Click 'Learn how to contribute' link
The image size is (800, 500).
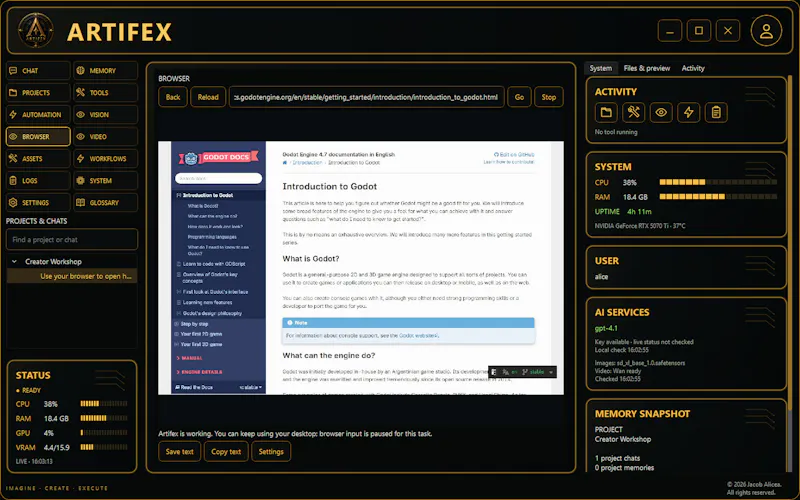(509, 162)
